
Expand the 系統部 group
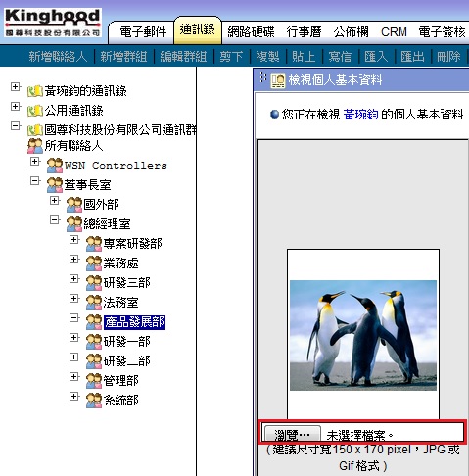coord(74,397)
